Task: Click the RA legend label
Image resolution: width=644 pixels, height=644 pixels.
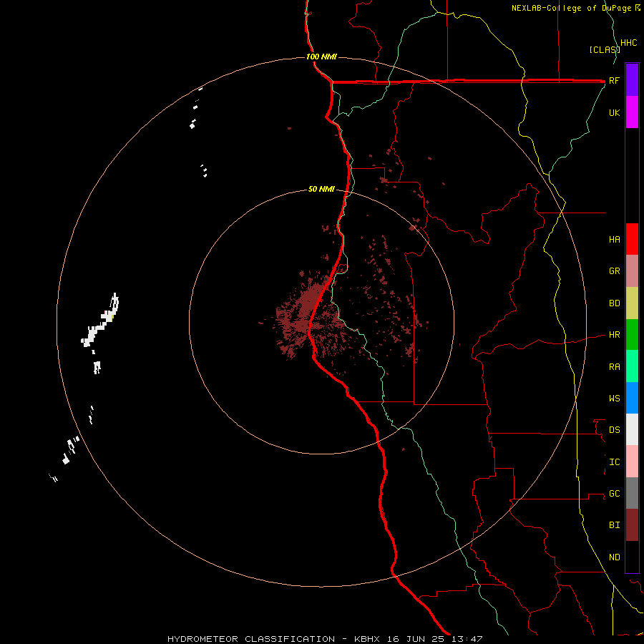Action: click(614, 367)
